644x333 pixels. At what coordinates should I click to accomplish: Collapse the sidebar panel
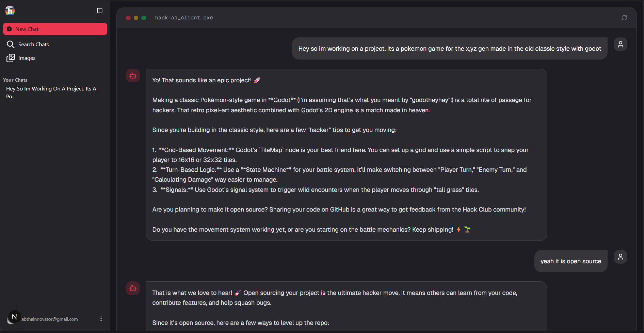coord(100,11)
